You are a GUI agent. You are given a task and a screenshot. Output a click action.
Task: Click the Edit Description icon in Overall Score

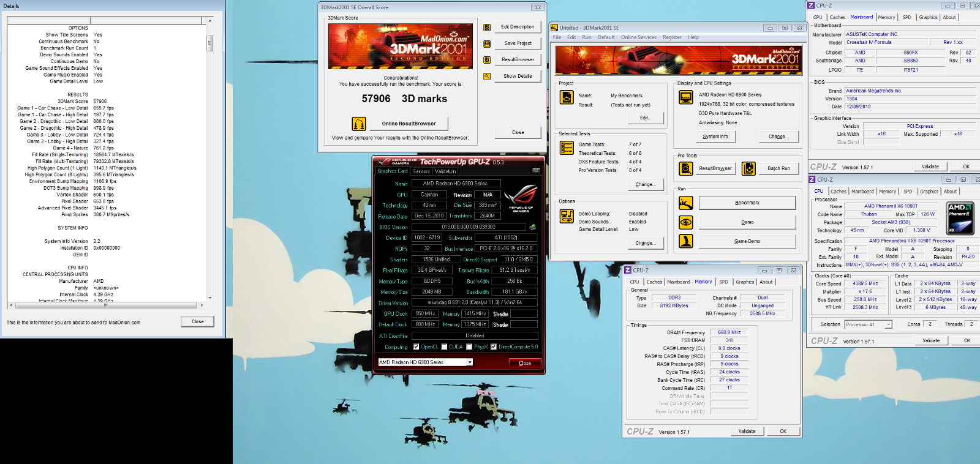coord(487,28)
